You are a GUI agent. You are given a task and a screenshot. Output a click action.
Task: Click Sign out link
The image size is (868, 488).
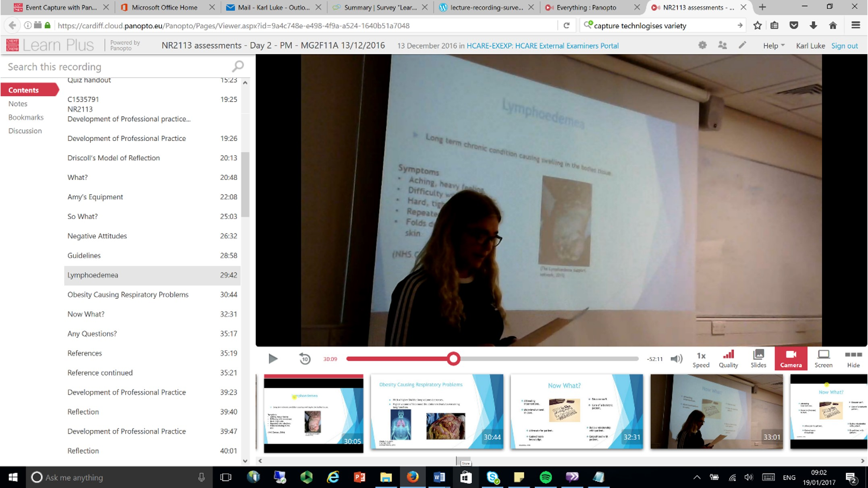(x=844, y=45)
